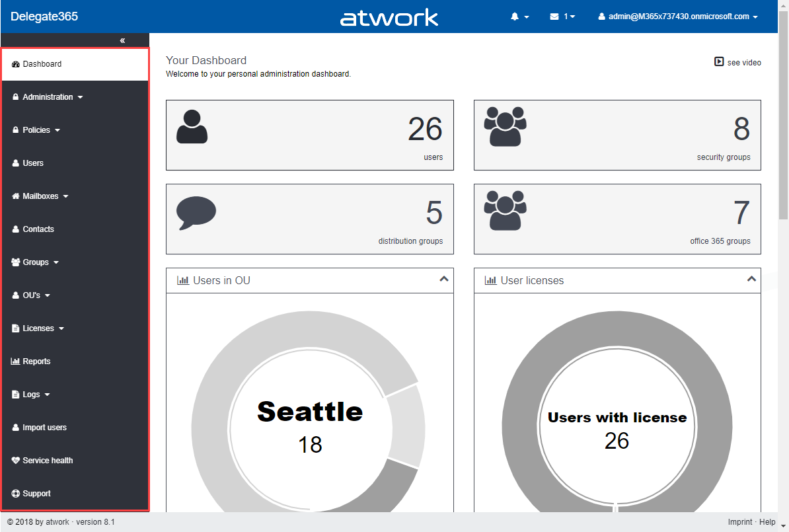Open the 26 users tile

click(x=309, y=135)
